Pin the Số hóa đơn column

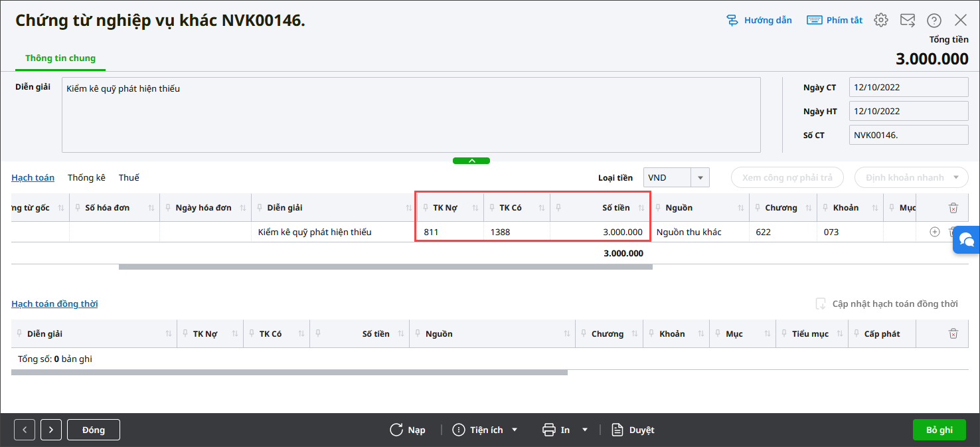tap(78, 208)
